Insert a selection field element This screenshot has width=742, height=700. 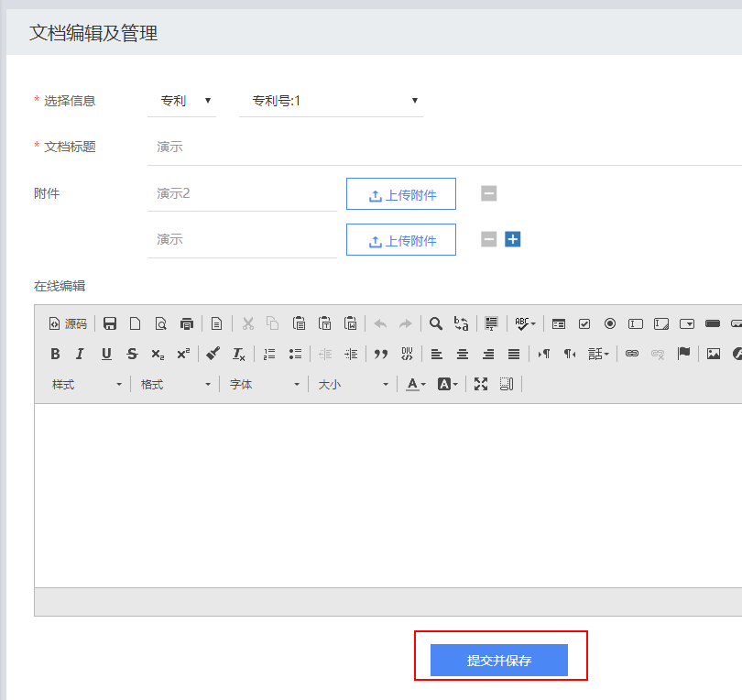pyautogui.click(x=687, y=323)
